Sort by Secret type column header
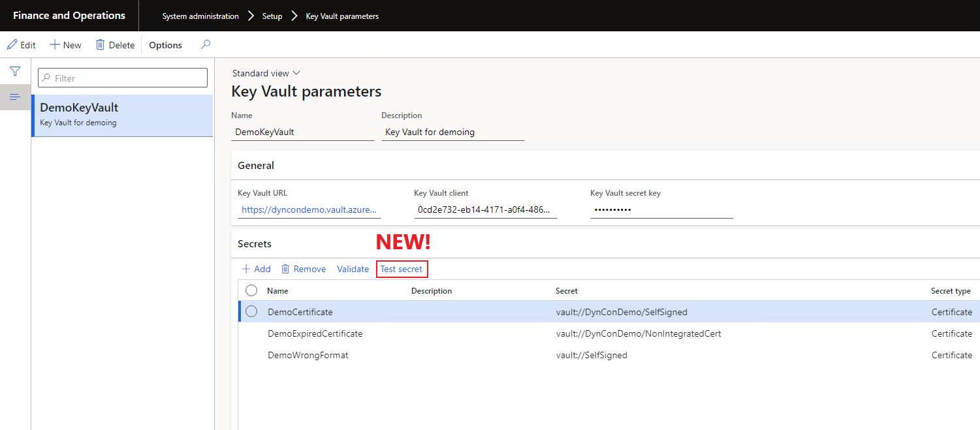 pyautogui.click(x=951, y=291)
